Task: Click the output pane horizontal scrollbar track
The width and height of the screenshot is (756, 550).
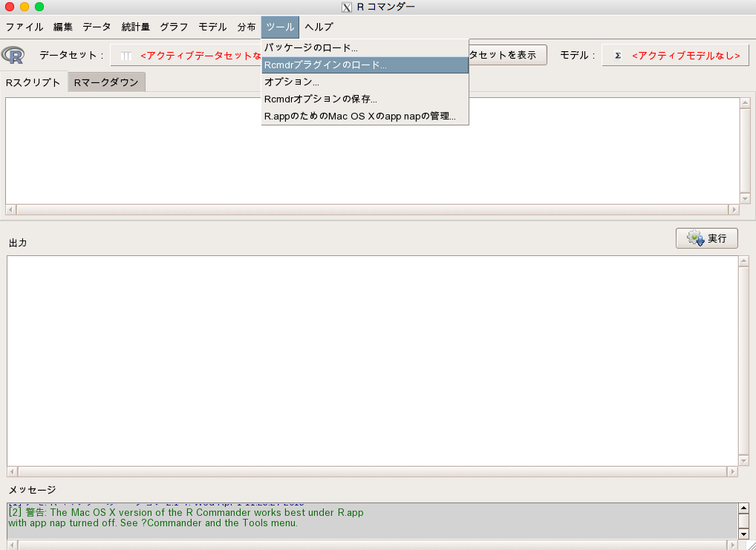Action: point(372,471)
